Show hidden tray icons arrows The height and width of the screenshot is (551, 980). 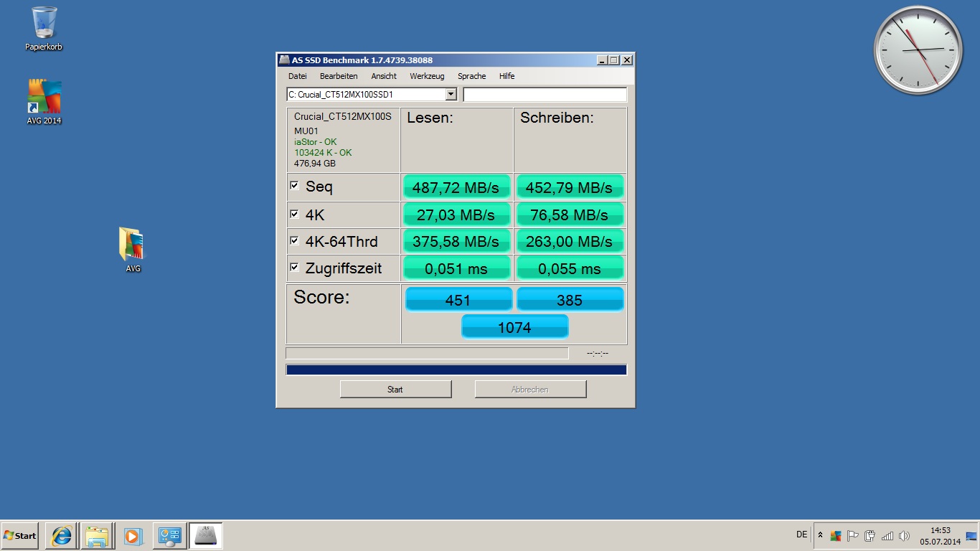tap(820, 535)
